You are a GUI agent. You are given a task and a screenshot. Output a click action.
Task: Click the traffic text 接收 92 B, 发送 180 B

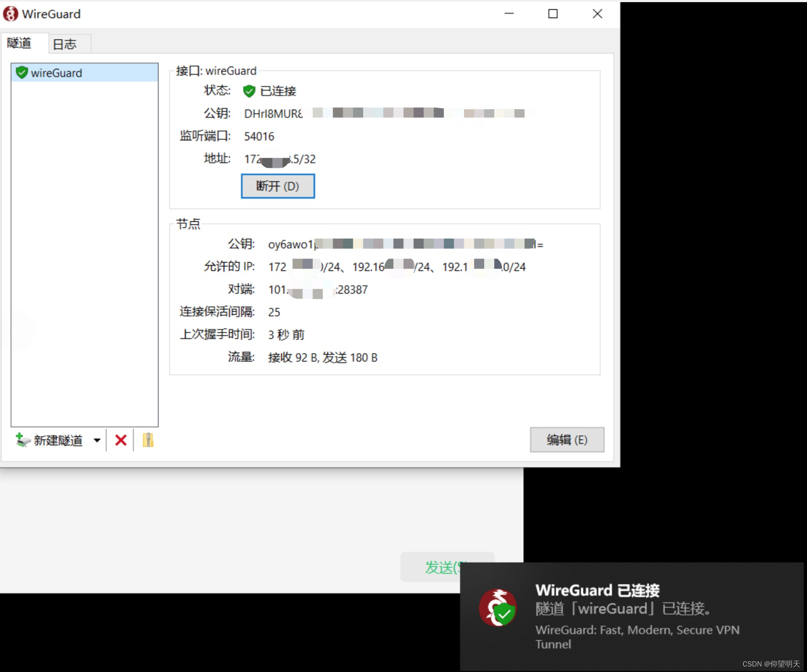323,357
